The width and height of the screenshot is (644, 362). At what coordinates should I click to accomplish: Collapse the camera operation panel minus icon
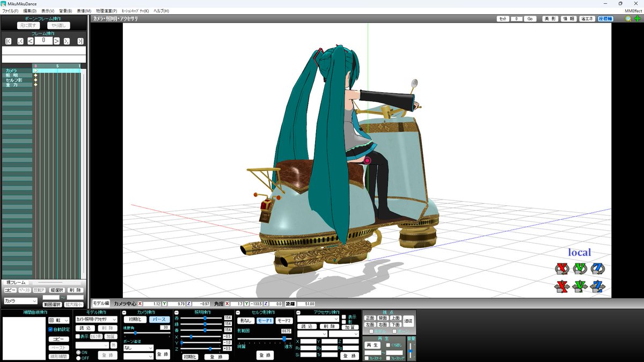point(125,313)
